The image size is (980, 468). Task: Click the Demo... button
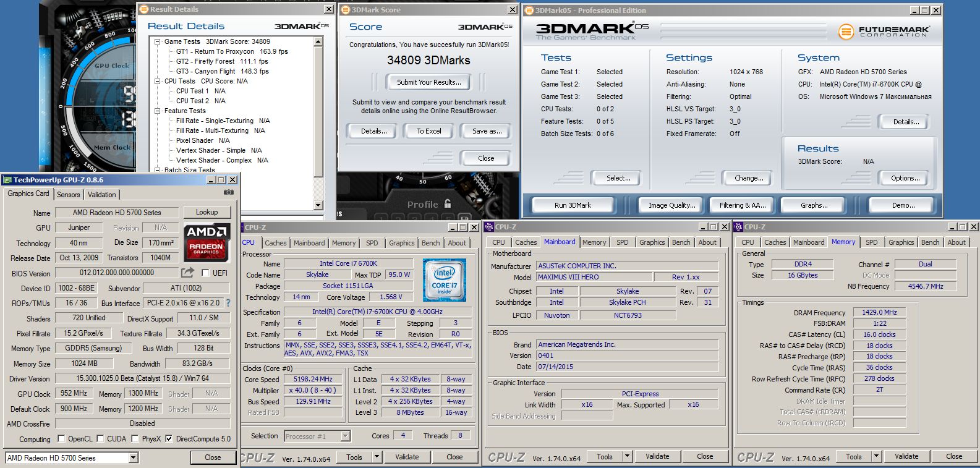point(903,205)
